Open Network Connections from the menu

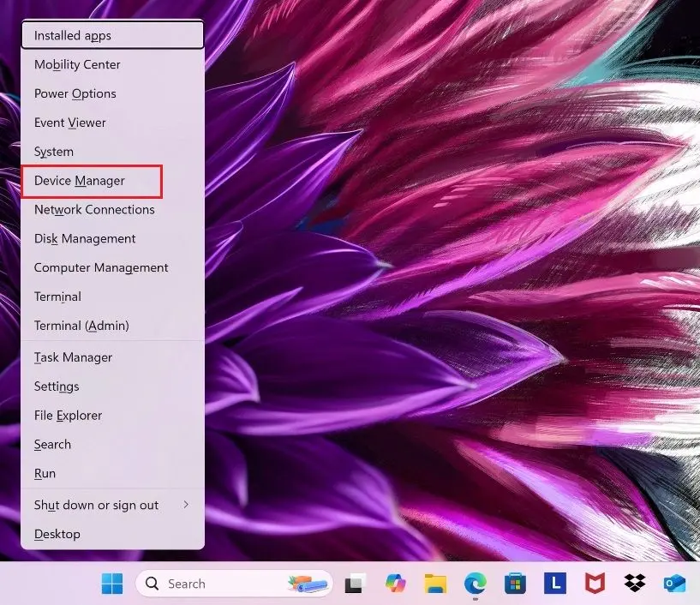point(94,209)
